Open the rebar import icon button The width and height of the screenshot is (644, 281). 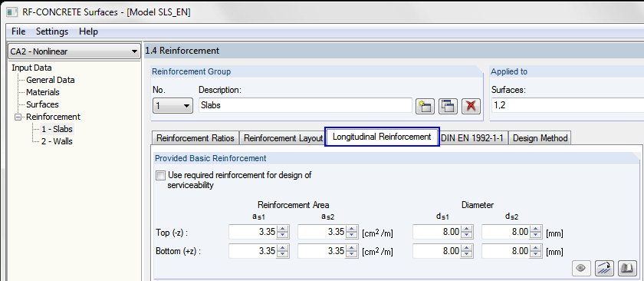tap(604, 268)
